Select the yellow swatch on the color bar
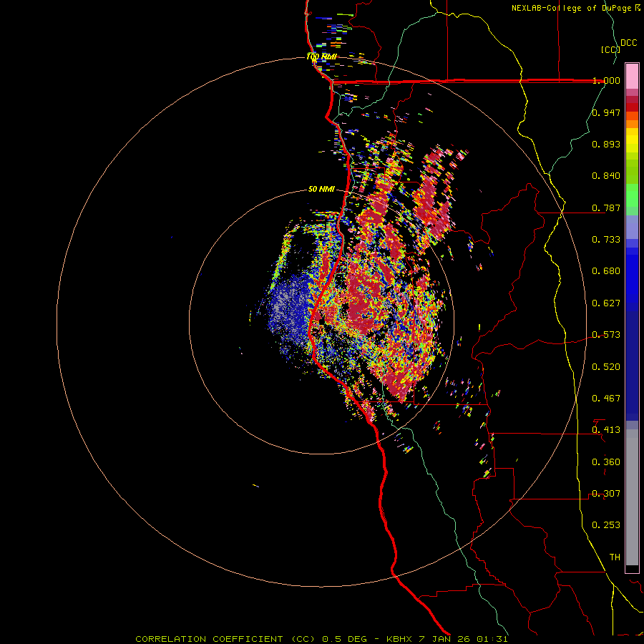Viewport: 644px width, 644px height. [632, 140]
